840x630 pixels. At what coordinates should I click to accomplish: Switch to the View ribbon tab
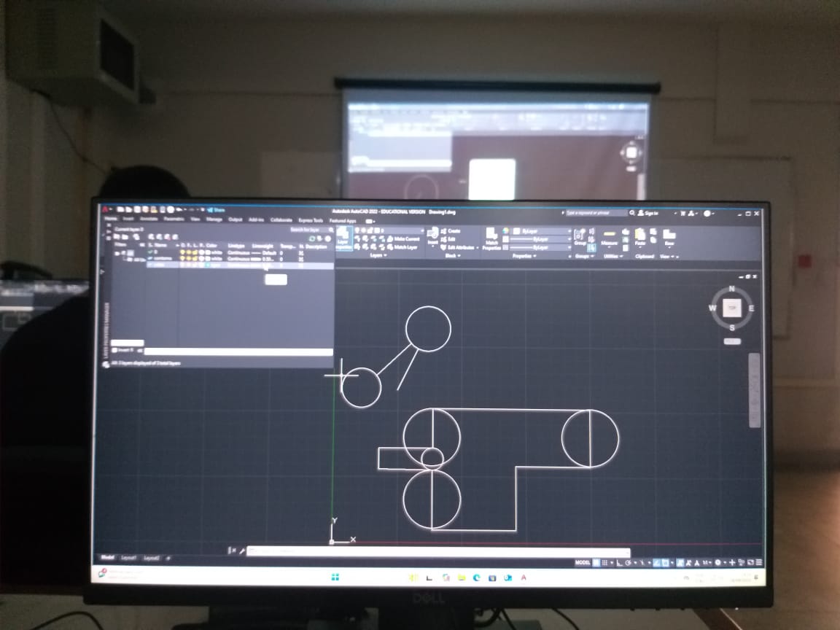(195, 219)
